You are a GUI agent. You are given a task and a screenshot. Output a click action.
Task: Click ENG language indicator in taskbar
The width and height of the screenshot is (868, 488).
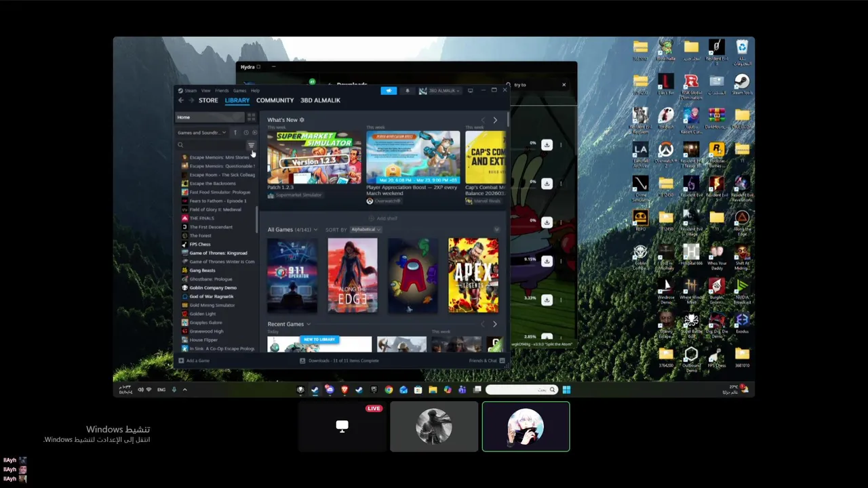point(161,390)
